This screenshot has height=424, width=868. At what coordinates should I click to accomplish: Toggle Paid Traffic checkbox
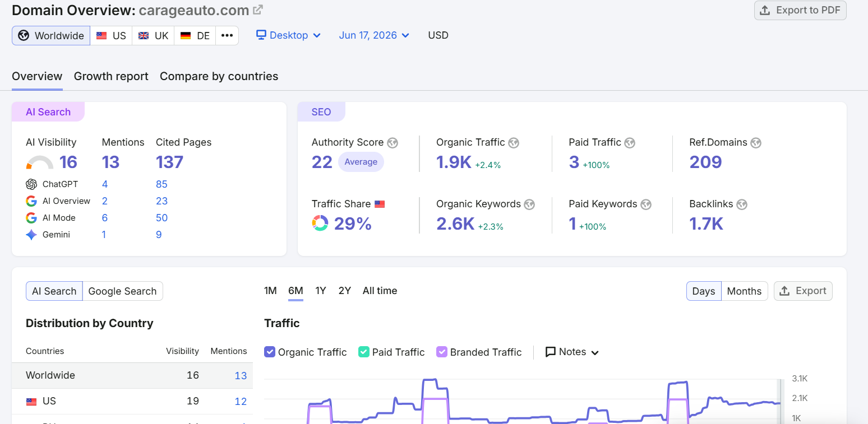(x=364, y=352)
